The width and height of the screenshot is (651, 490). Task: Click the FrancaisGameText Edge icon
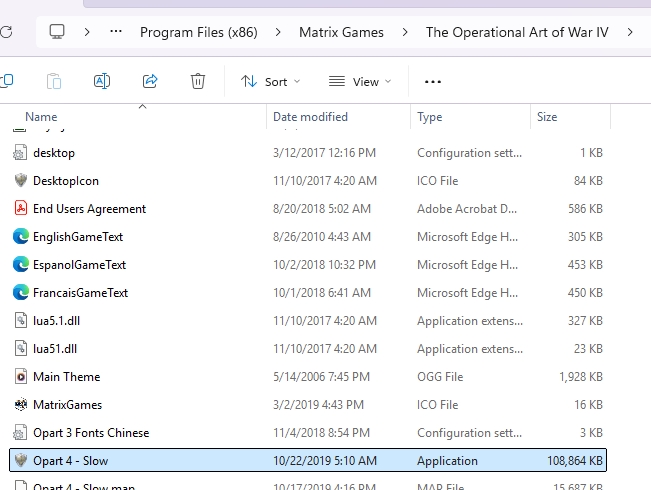21,292
